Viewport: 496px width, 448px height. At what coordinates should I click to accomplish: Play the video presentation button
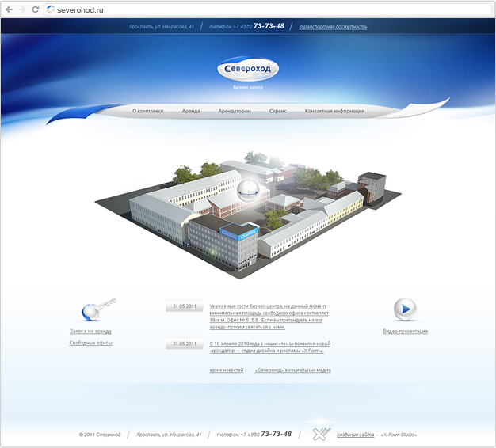[x=405, y=309]
